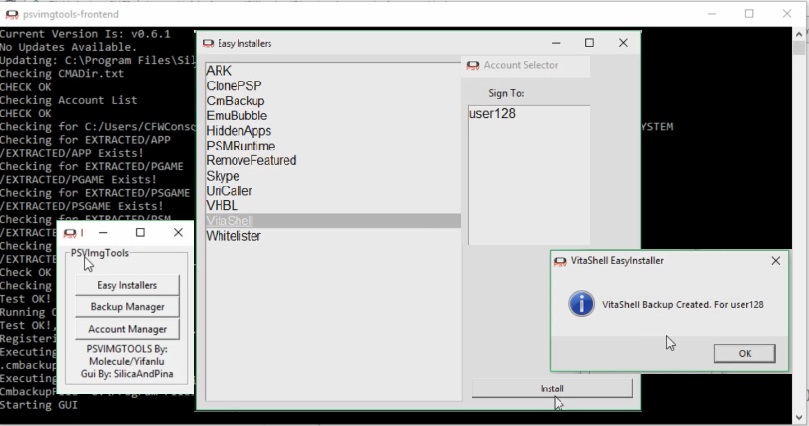Select VHBL in the installers list

(x=333, y=206)
